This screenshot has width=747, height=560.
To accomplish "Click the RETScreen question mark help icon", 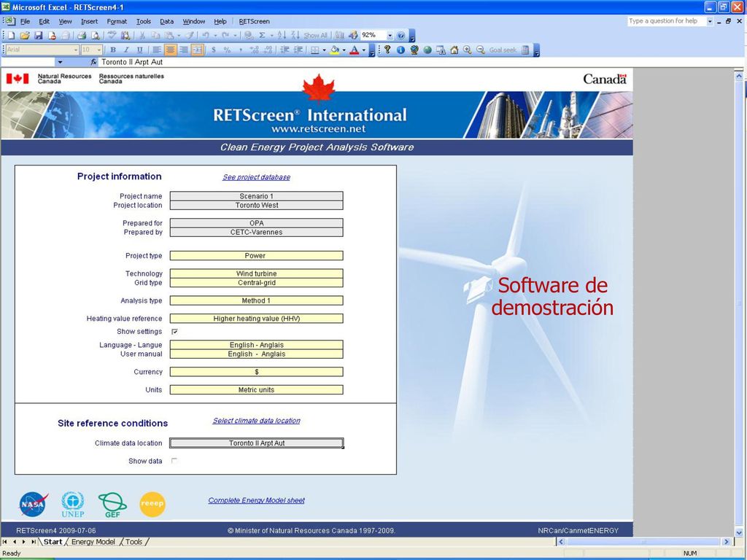I will click(x=387, y=50).
